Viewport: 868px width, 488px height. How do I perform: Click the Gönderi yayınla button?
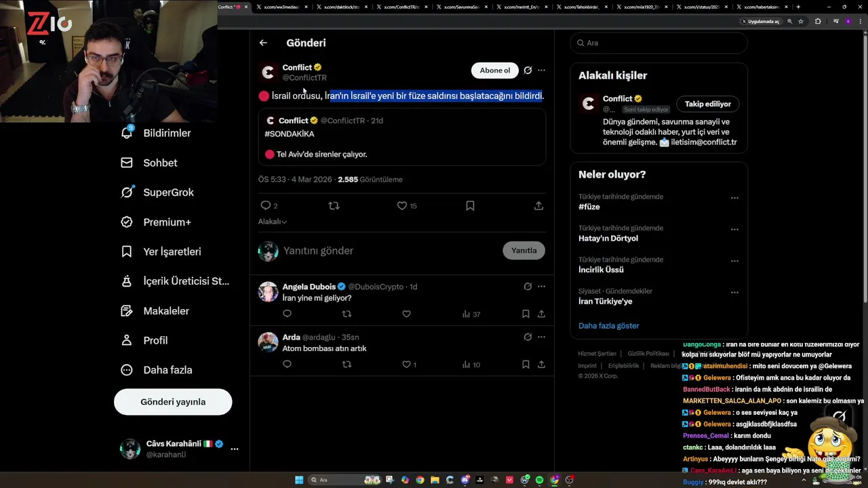click(173, 402)
